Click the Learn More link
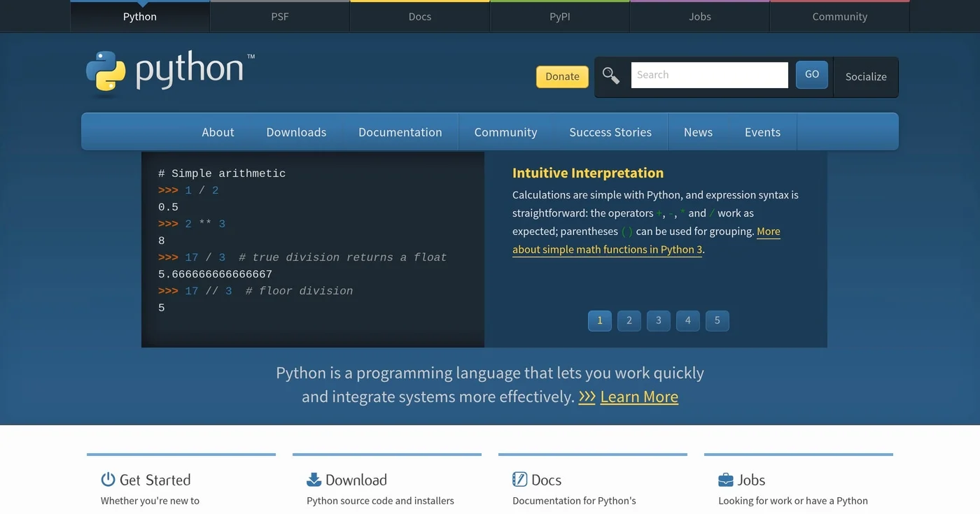980x514 pixels. coord(639,397)
